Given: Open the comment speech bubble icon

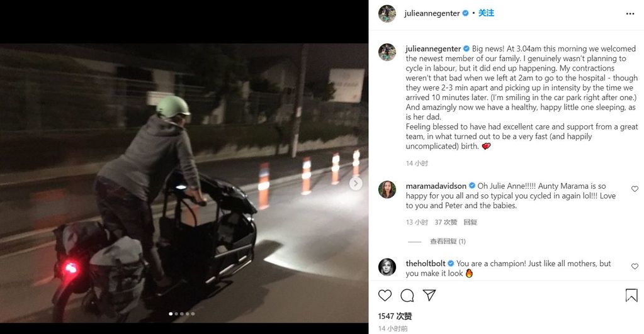Looking at the screenshot, I should tap(407, 296).
